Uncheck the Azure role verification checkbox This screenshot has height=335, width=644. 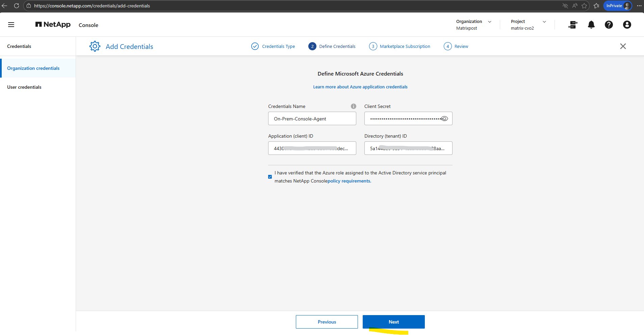(270, 177)
